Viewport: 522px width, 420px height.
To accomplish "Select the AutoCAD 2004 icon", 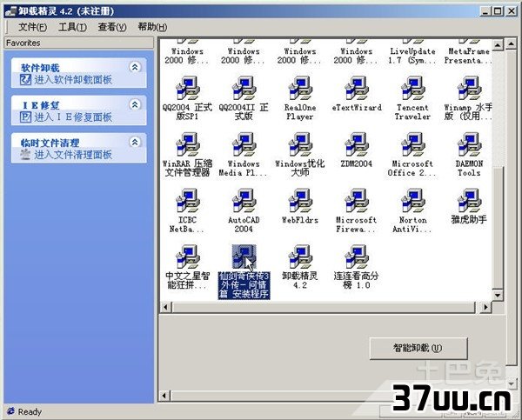I will 244,201.
